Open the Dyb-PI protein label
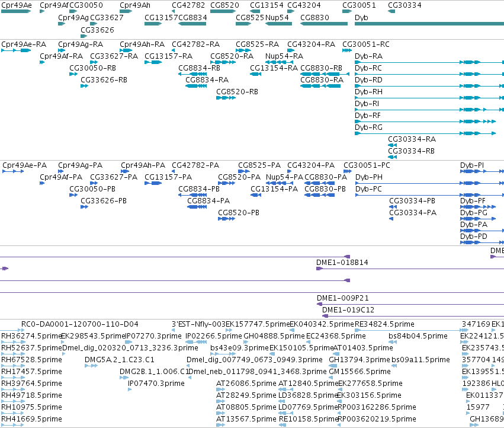504x428 pixels. coord(472,165)
